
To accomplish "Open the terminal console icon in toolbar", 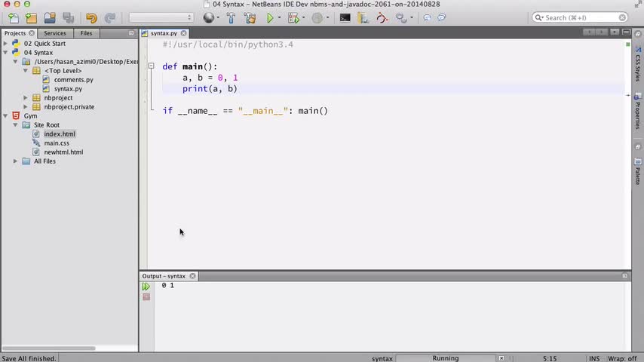I will (x=345, y=17).
